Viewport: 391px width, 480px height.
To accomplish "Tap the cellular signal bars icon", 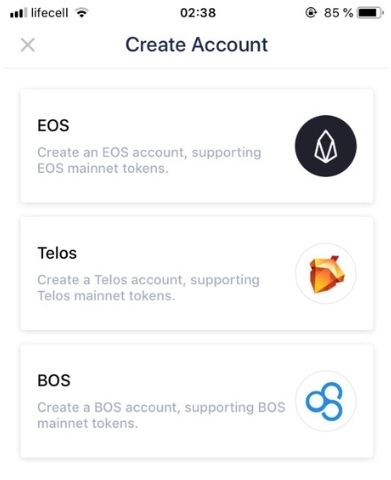I will pyautogui.click(x=18, y=13).
